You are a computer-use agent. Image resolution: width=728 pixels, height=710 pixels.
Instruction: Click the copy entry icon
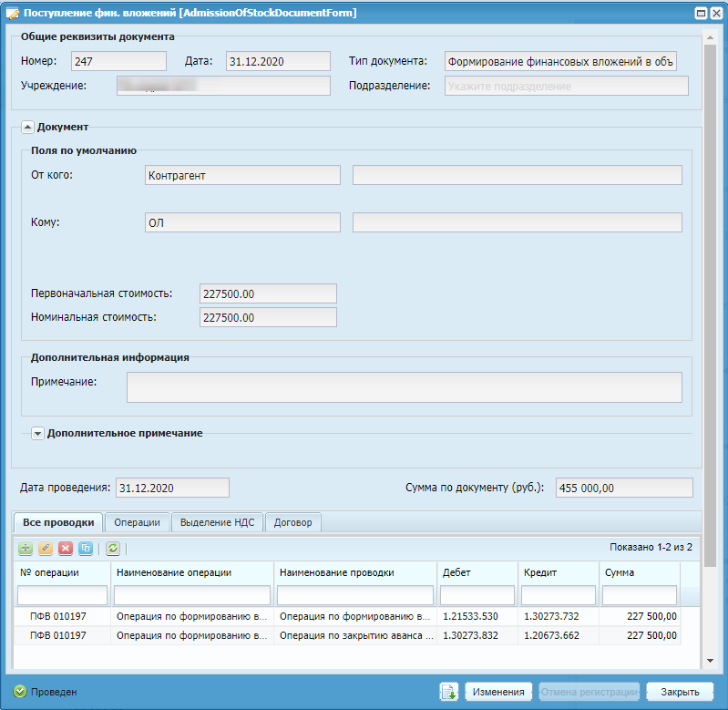[86, 549]
